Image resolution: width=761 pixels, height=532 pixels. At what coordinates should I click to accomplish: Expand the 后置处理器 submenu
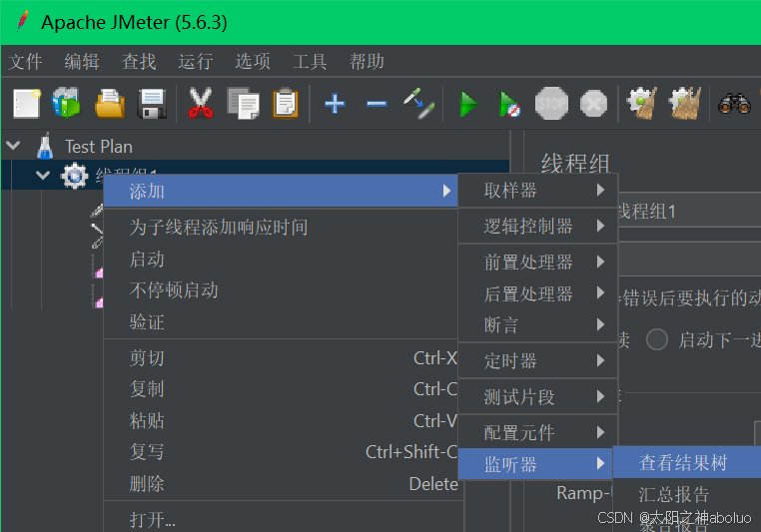pos(537,293)
